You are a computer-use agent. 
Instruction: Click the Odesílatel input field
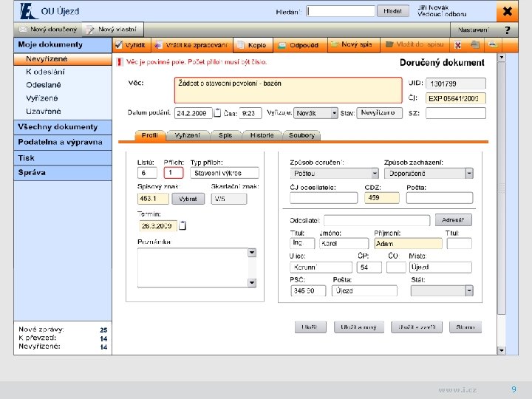coord(377,220)
